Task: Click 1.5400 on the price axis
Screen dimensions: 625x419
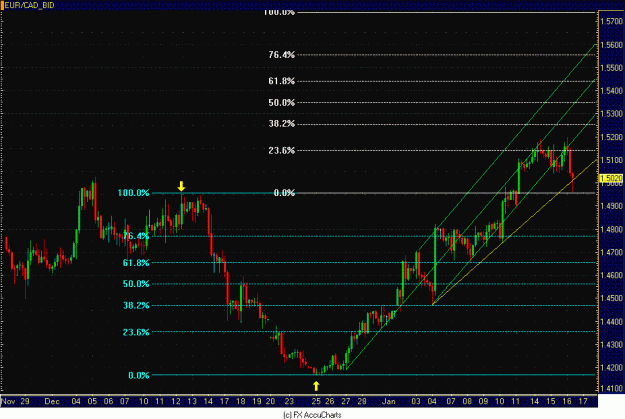Action: click(x=611, y=91)
